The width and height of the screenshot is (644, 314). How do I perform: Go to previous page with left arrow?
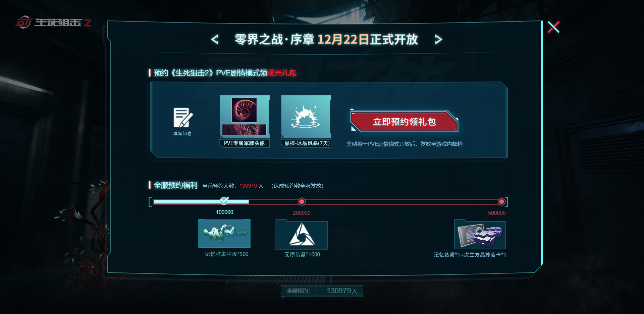215,40
